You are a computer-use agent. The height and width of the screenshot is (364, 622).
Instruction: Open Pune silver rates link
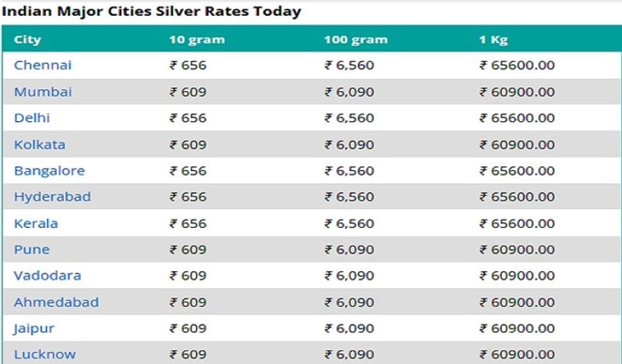pyautogui.click(x=32, y=249)
